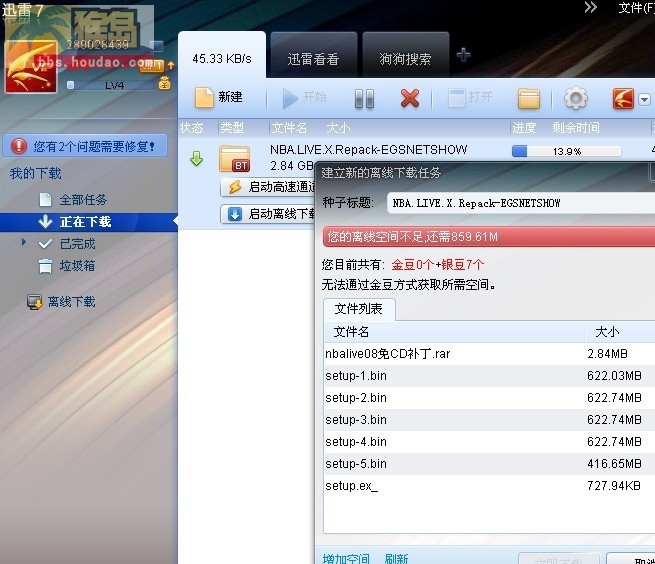Click the green downloading status arrow

196,158
